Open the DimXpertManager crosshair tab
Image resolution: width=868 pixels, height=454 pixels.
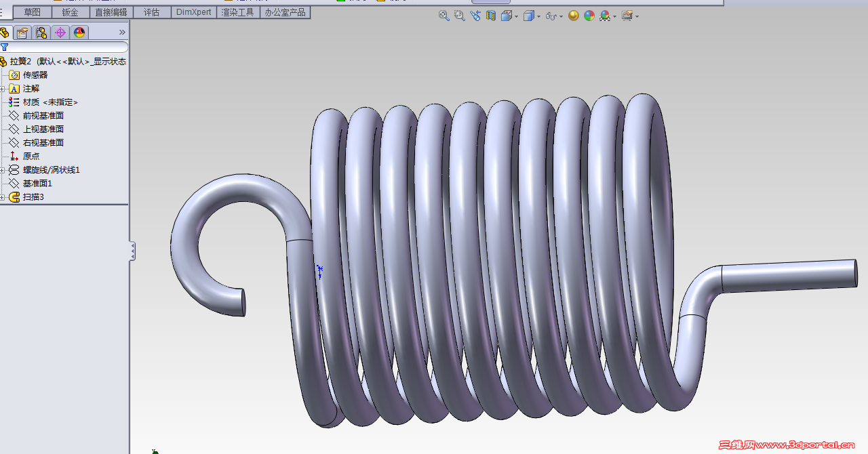click(60, 33)
